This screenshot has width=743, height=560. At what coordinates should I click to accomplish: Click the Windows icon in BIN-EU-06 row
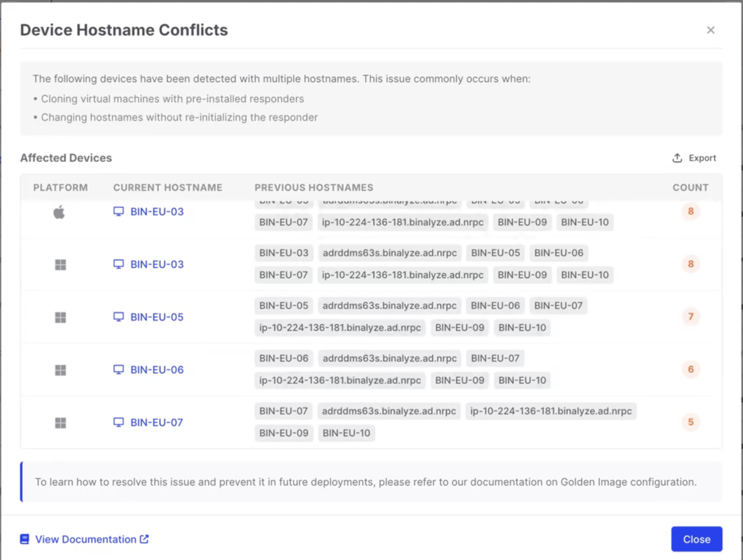61,370
